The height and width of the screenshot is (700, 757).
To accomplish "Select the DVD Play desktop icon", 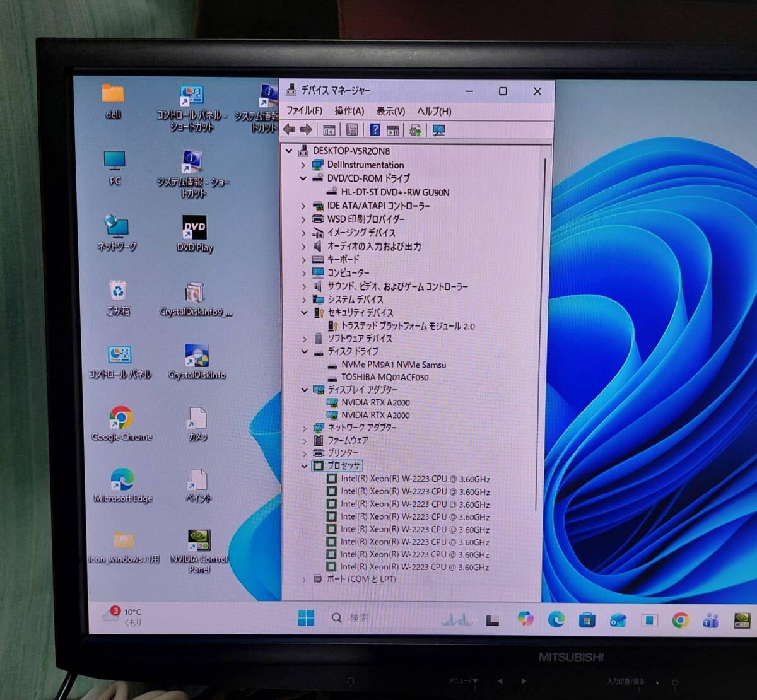I will pyautogui.click(x=194, y=233).
